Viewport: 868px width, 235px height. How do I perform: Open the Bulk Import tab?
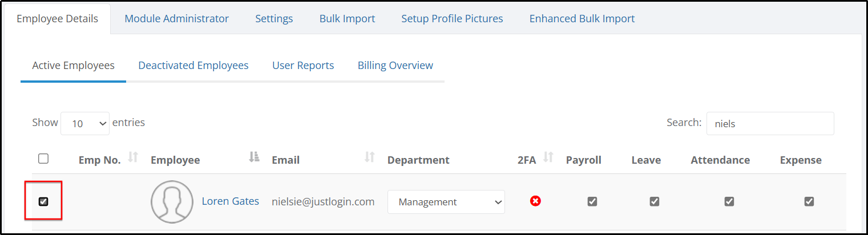click(348, 19)
